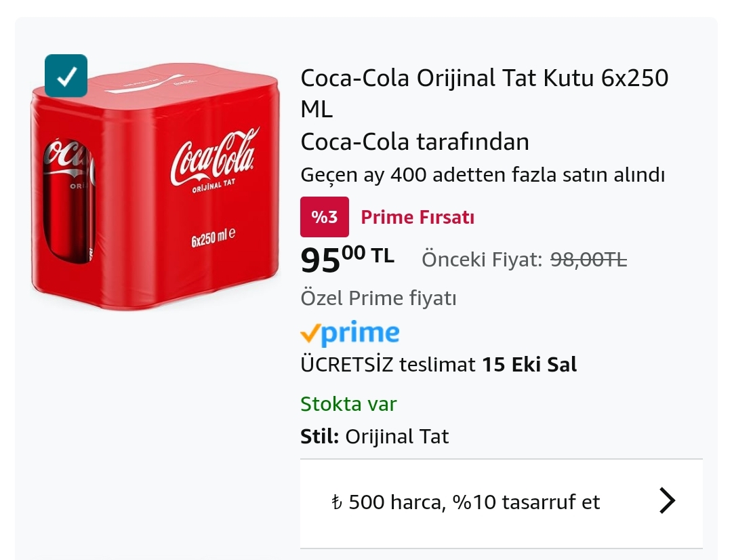732x560 pixels.
Task: Click the "Stil: Orijinal Tat" style label
Action: point(374,436)
